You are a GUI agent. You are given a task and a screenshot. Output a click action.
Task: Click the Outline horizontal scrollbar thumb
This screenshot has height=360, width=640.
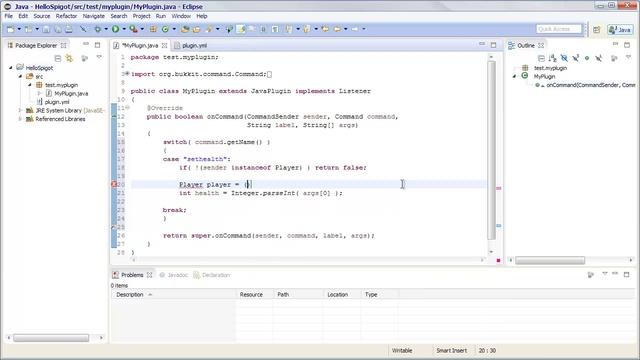pos(550,260)
